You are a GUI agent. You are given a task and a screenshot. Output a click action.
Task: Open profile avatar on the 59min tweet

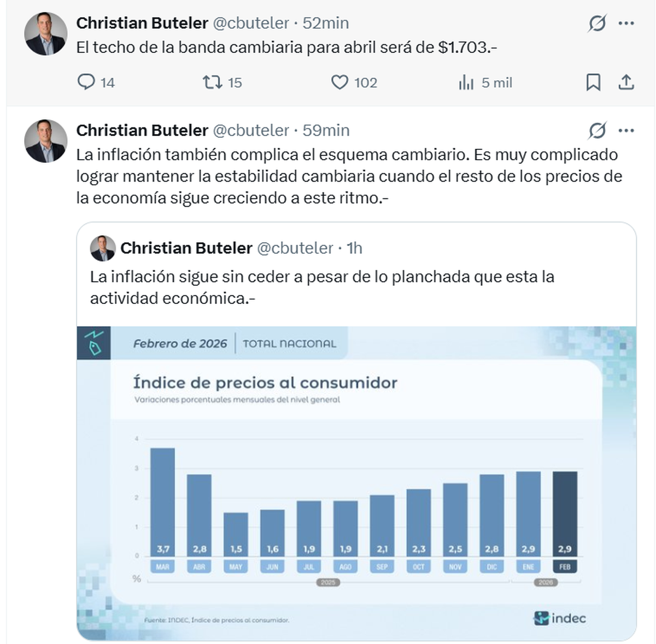(45, 141)
